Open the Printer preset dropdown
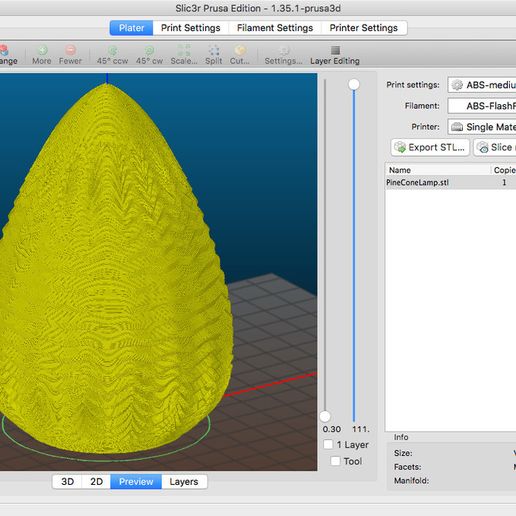This screenshot has width=516, height=516. 482,127
